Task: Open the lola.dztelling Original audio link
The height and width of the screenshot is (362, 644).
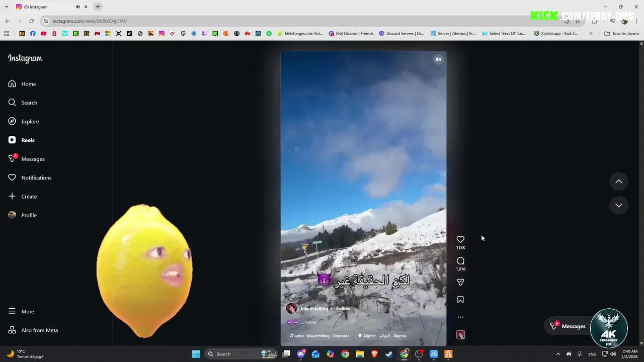Action: (319, 336)
